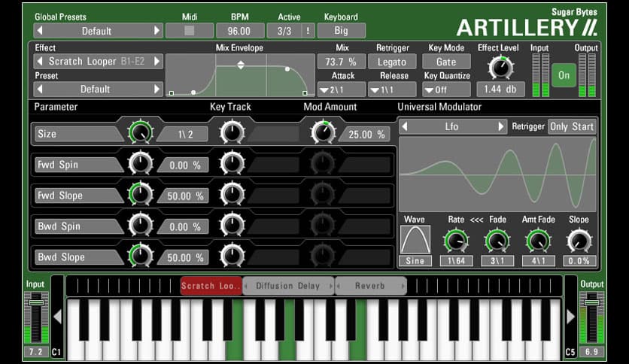
Task: Click the Size Key Track knob
Action: pos(232,132)
